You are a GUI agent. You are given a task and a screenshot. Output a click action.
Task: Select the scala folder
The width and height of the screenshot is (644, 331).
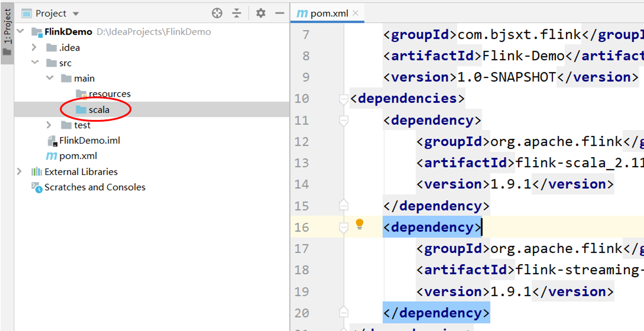point(99,110)
